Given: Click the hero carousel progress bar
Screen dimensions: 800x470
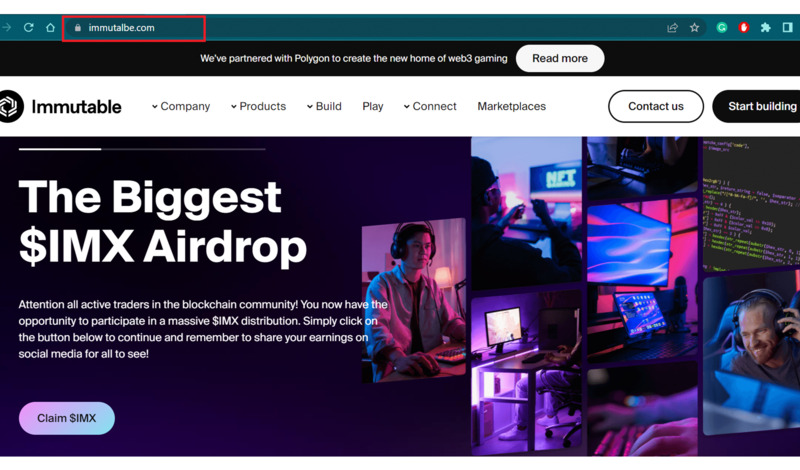Looking at the screenshot, I should point(142,149).
